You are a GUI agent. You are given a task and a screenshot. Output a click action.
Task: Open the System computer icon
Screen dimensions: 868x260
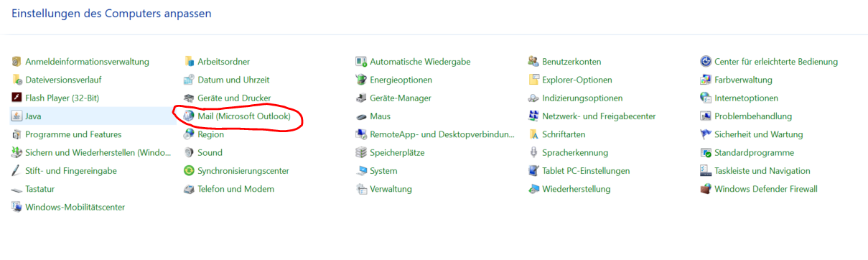click(x=362, y=171)
